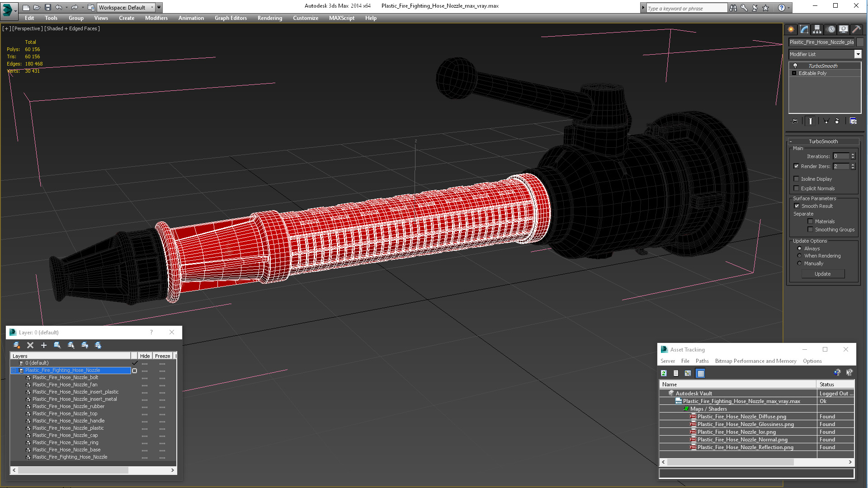Expand the Editable Poly stack entry

pyautogui.click(x=794, y=73)
